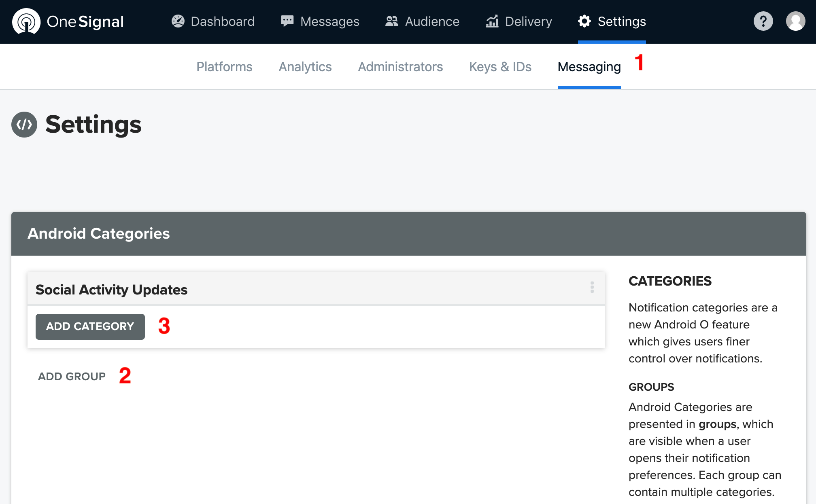Open the Dashboard menu item

point(223,21)
